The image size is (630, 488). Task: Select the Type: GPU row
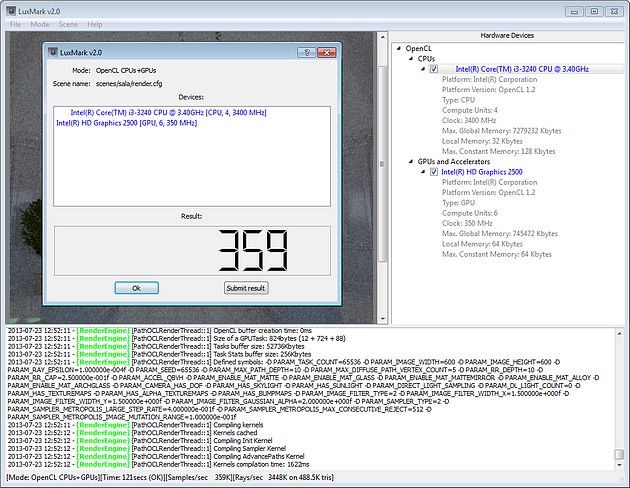(458, 202)
